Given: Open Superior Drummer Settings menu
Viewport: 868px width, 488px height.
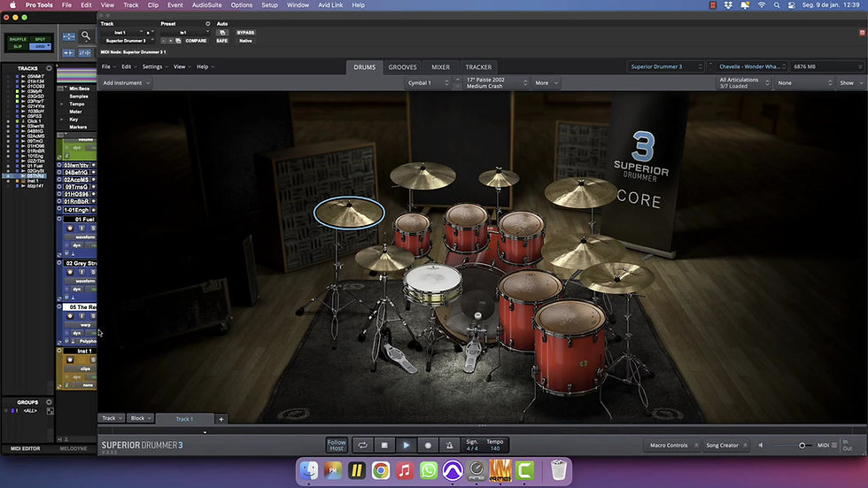Looking at the screenshot, I should coord(155,67).
